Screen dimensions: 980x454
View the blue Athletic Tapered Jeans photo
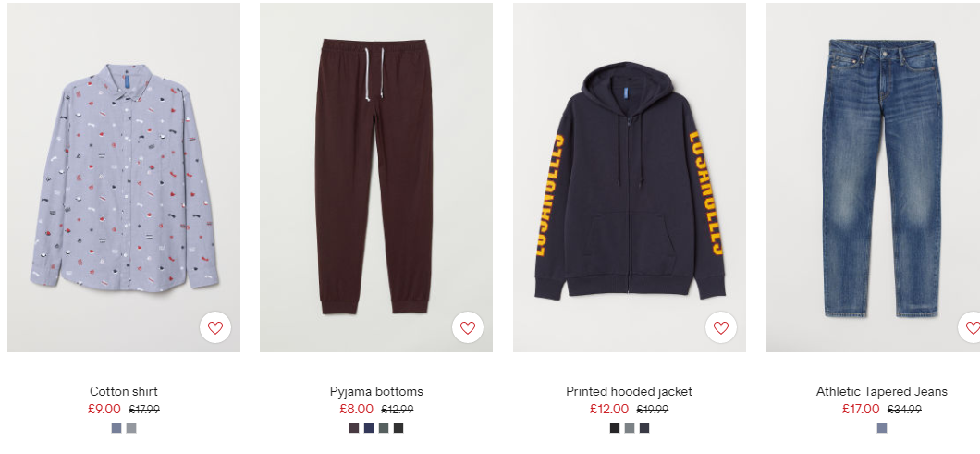[x=873, y=178]
